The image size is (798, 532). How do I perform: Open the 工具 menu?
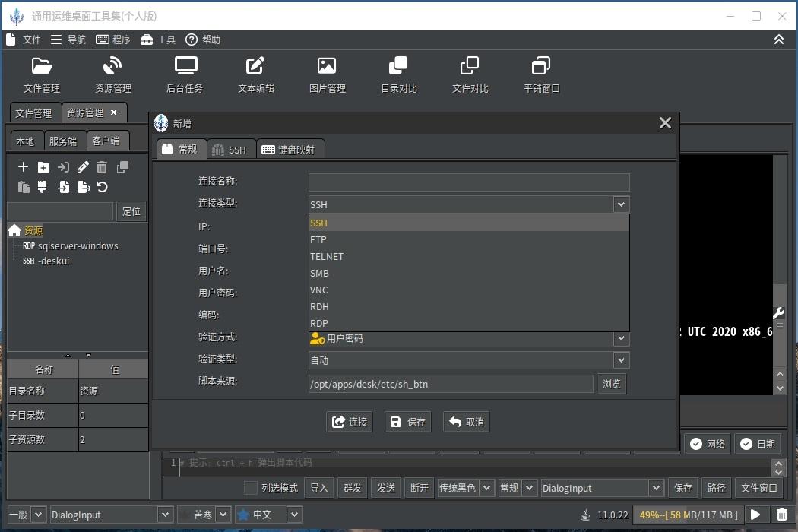click(x=158, y=40)
